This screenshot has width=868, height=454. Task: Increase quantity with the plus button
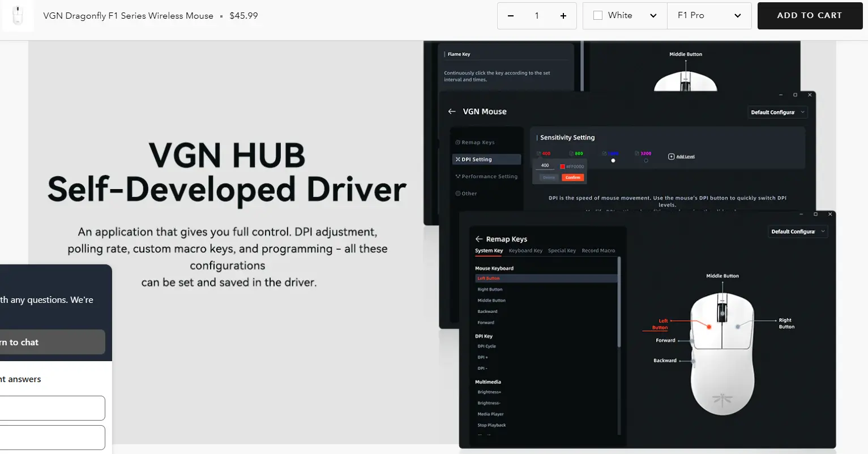563,16
